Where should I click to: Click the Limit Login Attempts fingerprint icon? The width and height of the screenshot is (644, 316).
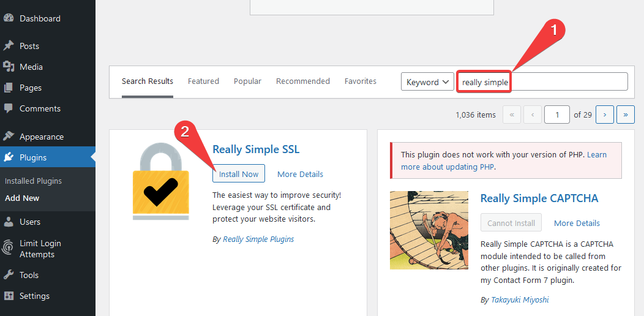[x=8, y=249]
